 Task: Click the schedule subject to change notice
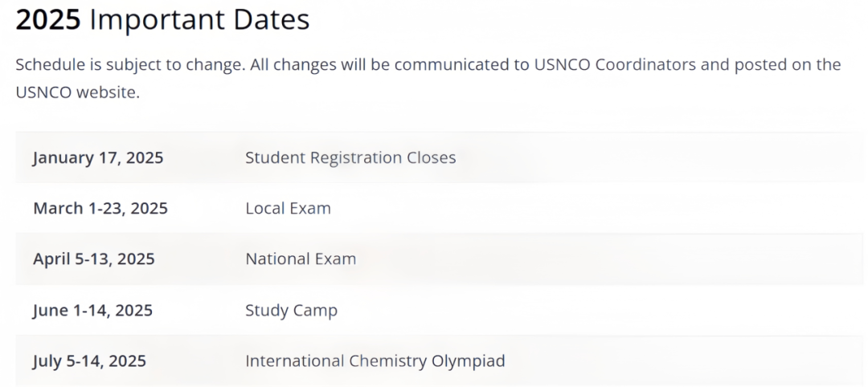(428, 79)
